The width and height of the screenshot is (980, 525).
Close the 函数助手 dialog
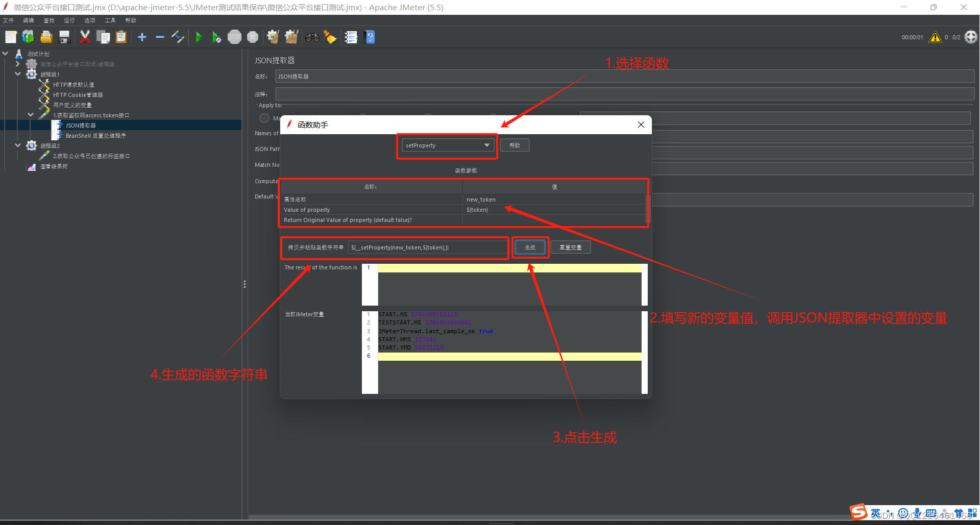(641, 124)
